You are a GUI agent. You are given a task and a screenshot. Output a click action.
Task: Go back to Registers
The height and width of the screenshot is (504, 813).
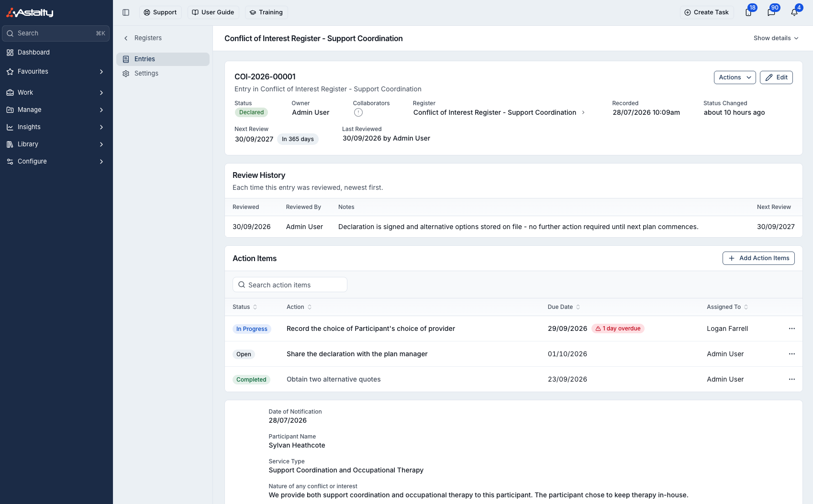pyautogui.click(x=148, y=38)
